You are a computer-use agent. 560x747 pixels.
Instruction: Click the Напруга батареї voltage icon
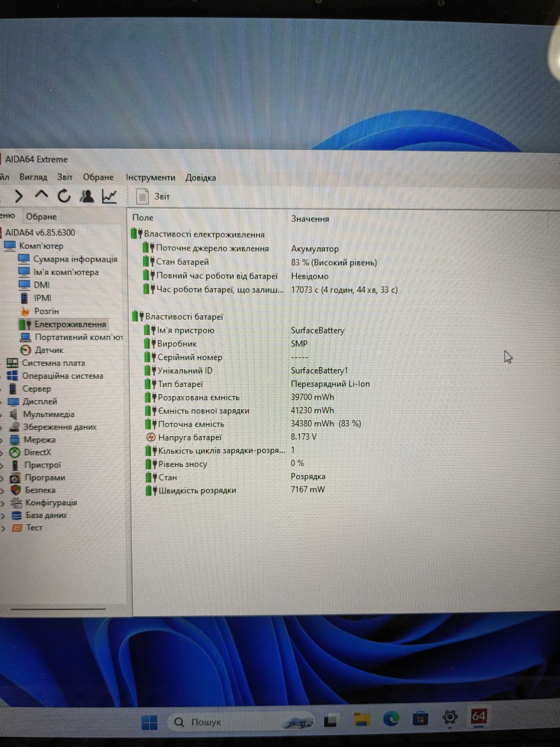pos(151,437)
